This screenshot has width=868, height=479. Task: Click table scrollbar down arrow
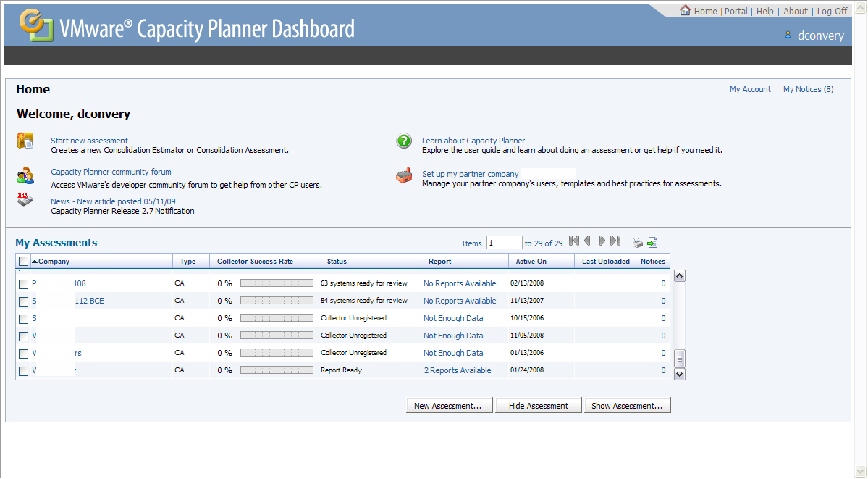pyautogui.click(x=680, y=374)
